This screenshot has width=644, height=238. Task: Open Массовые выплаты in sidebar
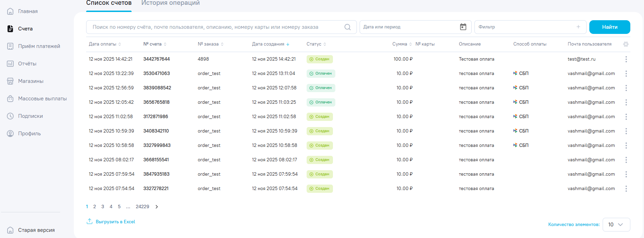[x=42, y=99]
